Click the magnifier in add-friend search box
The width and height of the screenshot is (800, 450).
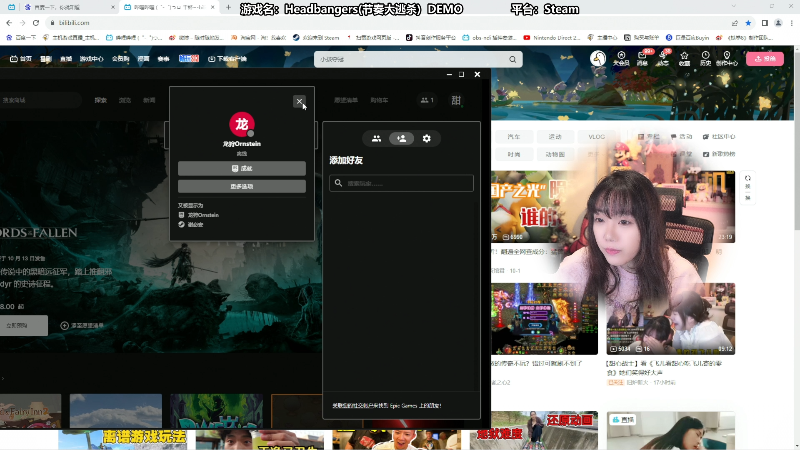[338, 183]
